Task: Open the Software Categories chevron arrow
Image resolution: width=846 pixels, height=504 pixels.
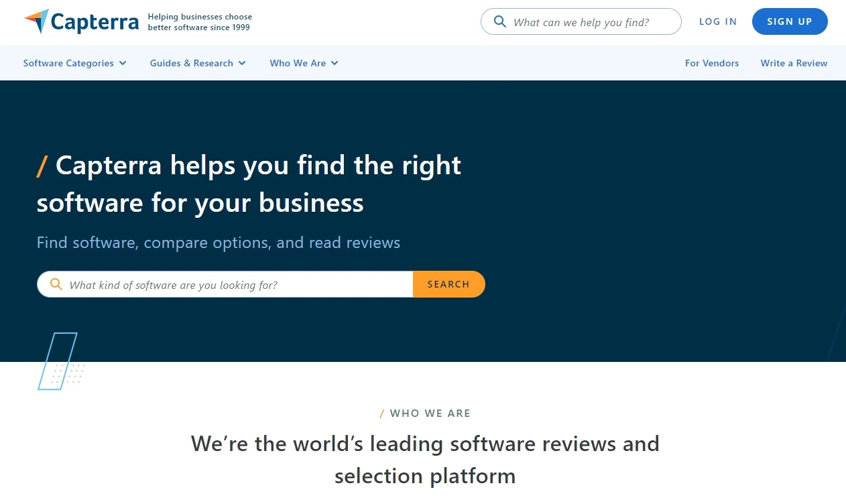Action: click(x=123, y=63)
